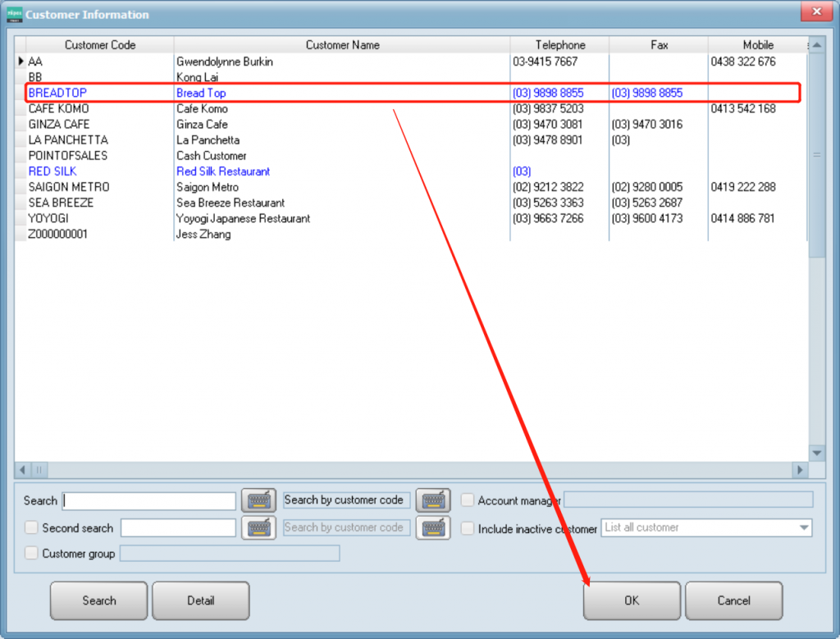840x639 pixels.
Task: Click the Telephone column header
Action: pyautogui.click(x=560, y=45)
